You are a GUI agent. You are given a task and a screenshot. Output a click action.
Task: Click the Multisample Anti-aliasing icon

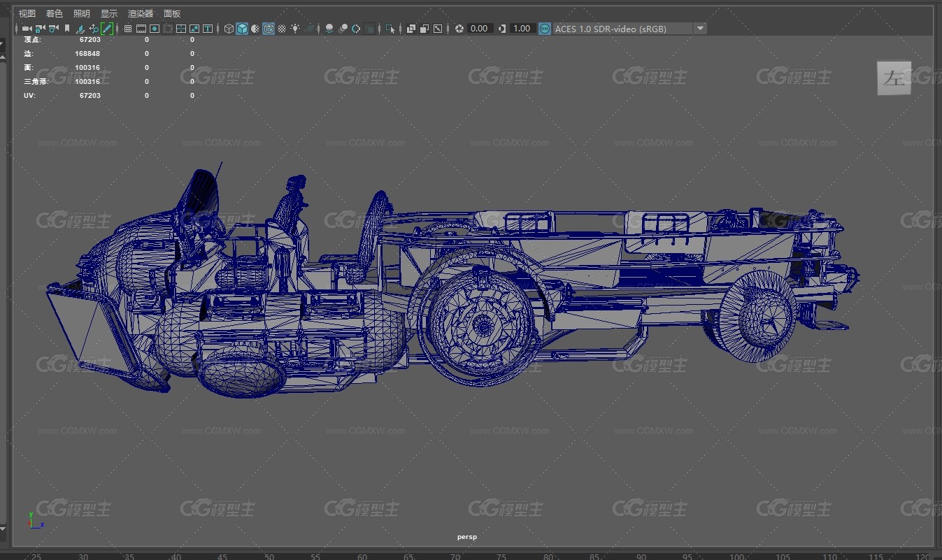pyautogui.click(x=356, y=29)
